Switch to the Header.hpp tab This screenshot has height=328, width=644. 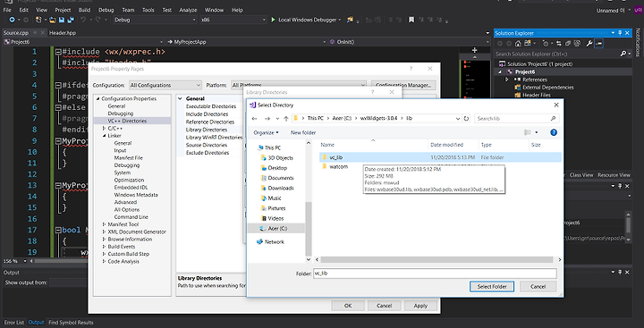[63, 33]
